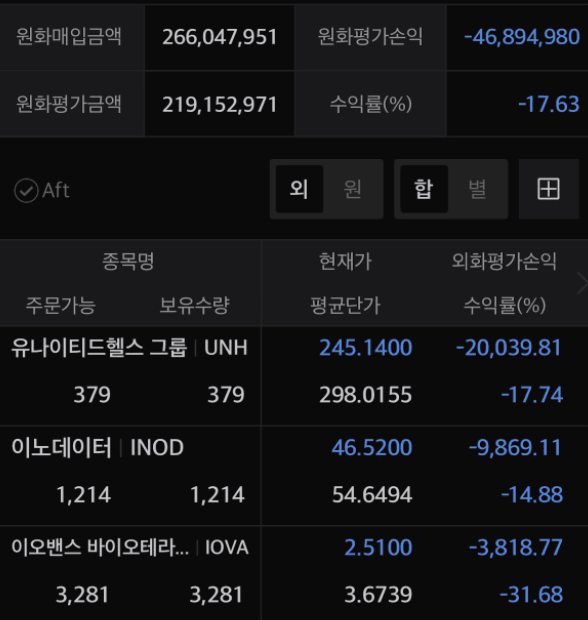This screenshot has width=588, height=620.
Task: Click IOVA current price 2.5100
Action: pyautogui.click(x=378, y=548)
